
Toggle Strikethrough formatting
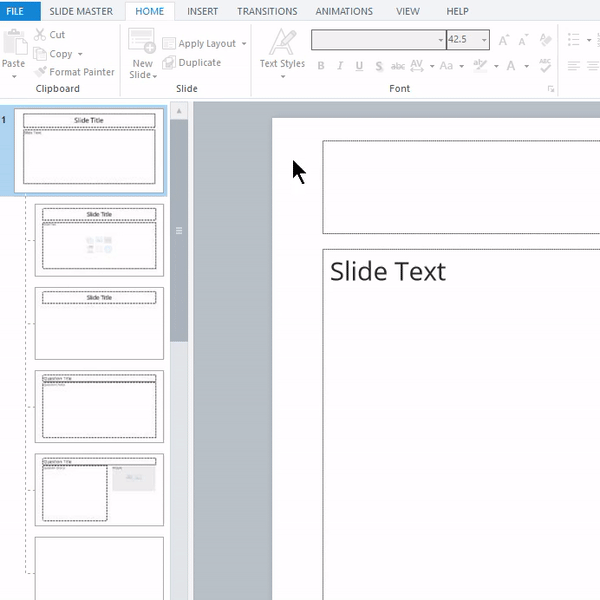(x=398, y=66)
